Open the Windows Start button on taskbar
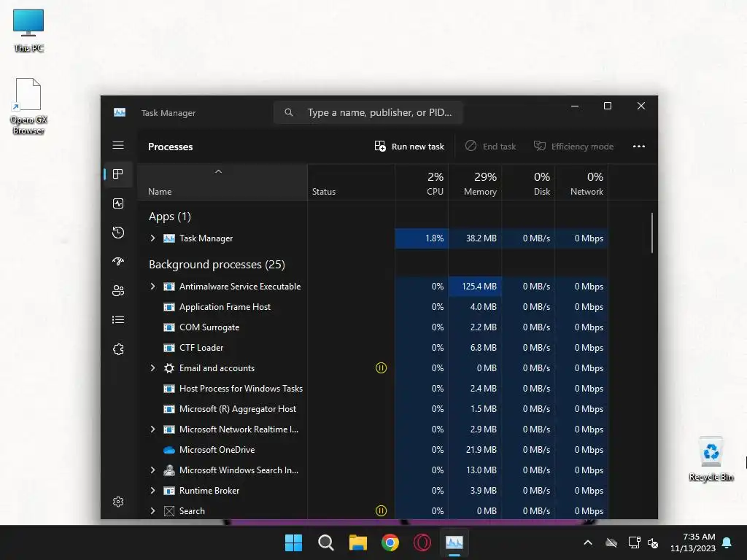This screenshot has height=560, width=747. [293, 542]
